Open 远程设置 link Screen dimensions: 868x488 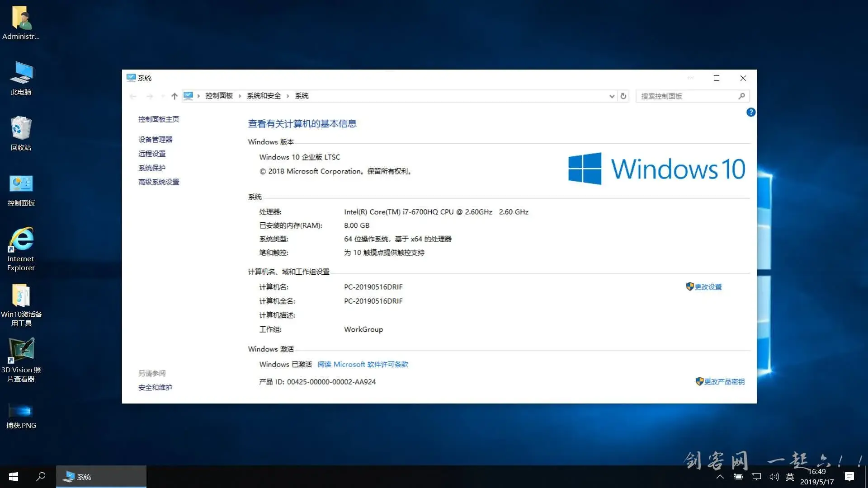(152, 154)
